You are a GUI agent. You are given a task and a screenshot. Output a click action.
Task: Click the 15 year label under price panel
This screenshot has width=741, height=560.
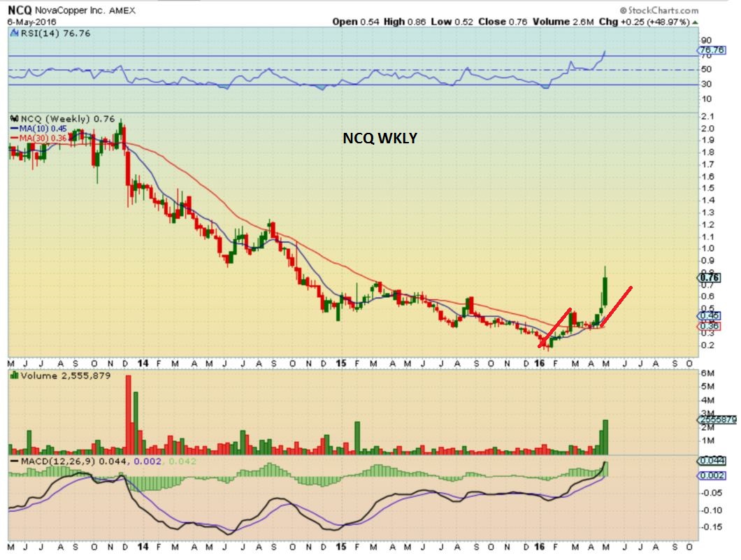341,364
